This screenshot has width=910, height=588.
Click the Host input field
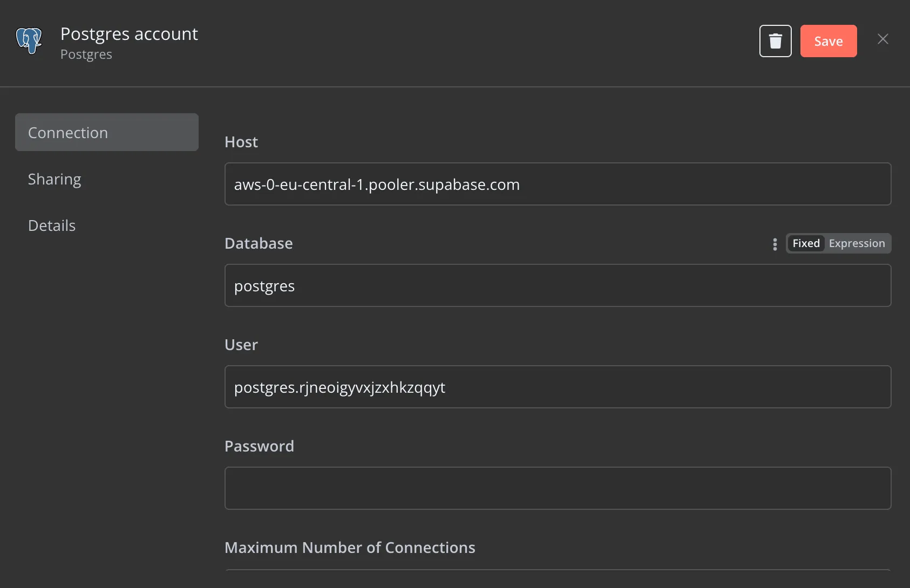tap(557, 184)
